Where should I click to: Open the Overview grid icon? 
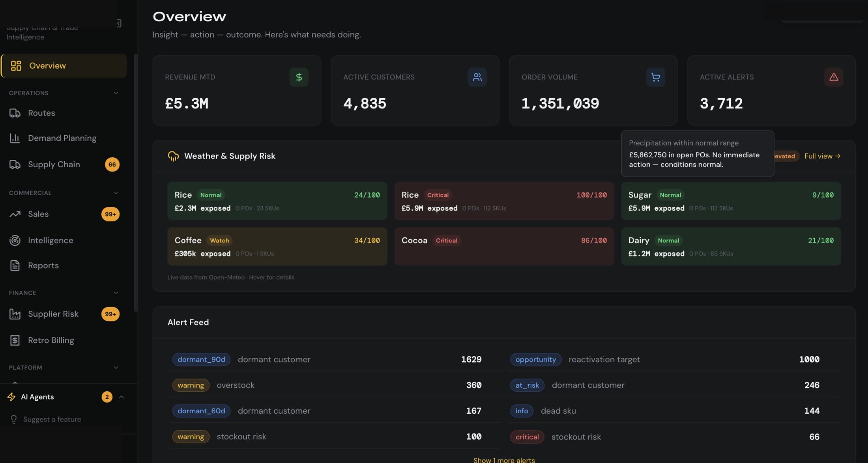16,66
